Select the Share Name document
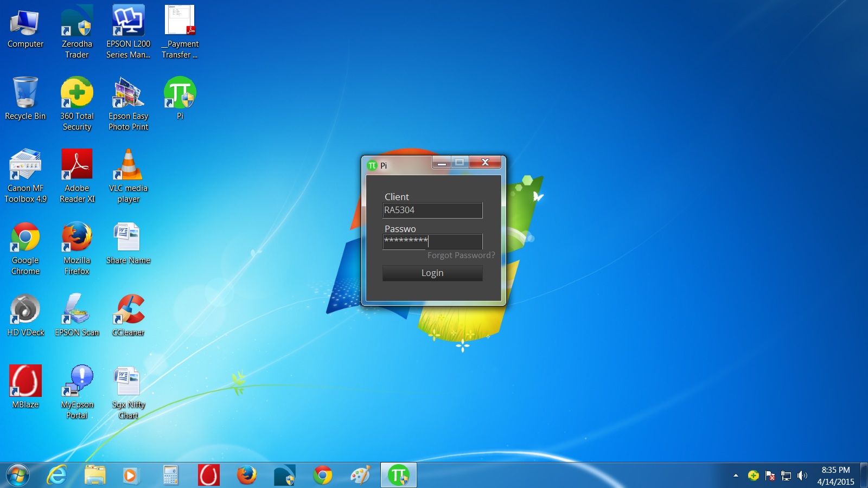 [129, 243]
